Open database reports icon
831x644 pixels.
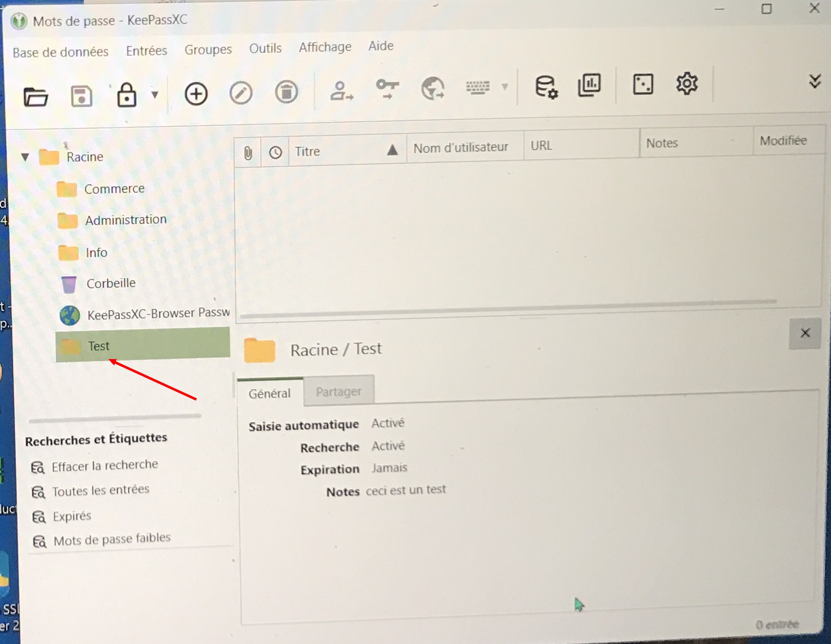pos(589,85)
